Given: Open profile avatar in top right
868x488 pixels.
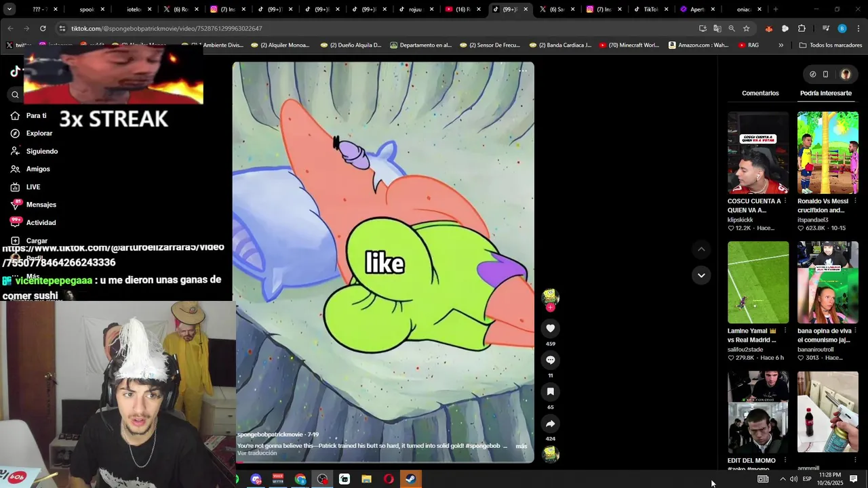Looking at the screenshot, I should pyautogui.click(x=846, y=75).
